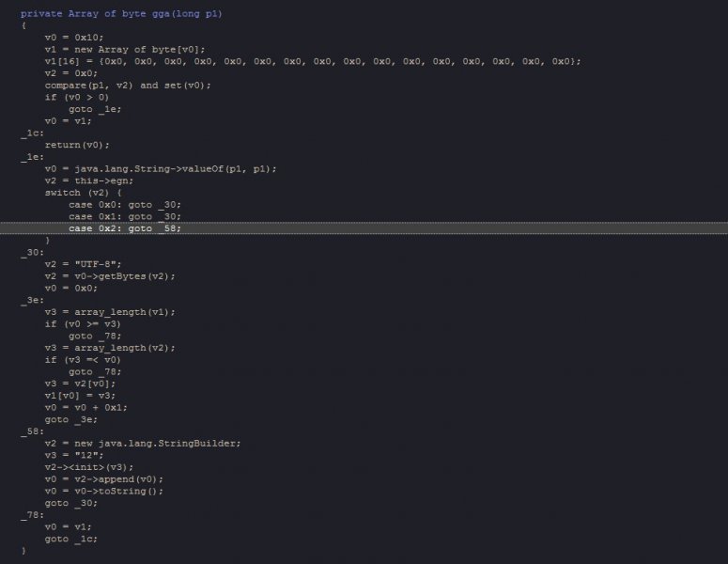Click the final goto _1c; statement
The image size is (728, 564).
71,540
